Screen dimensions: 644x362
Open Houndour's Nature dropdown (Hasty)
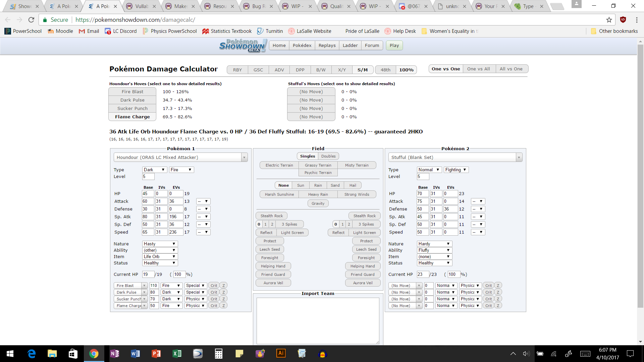[160, 244]
